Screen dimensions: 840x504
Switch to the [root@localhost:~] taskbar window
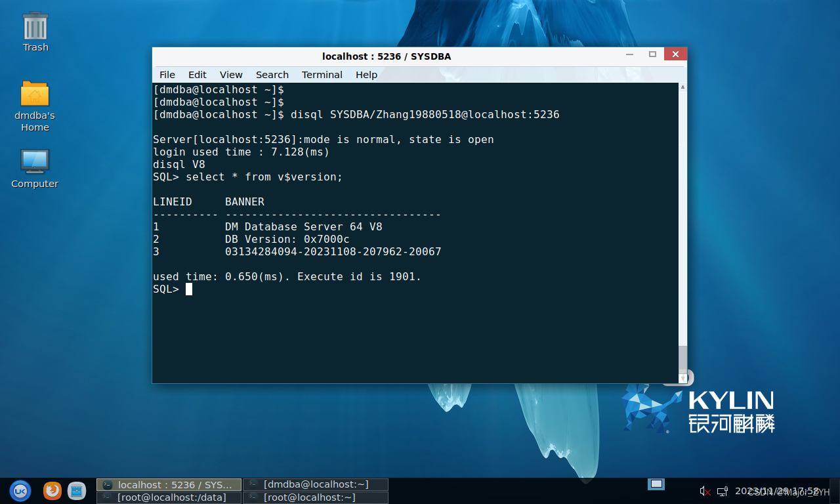(x=316, y=497)
